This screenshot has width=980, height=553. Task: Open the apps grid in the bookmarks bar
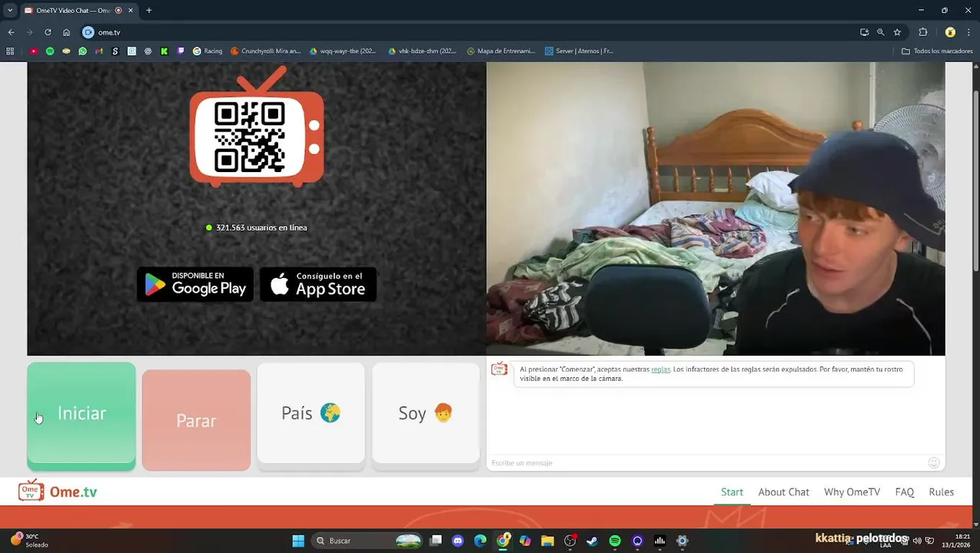(x=10, y=51)
